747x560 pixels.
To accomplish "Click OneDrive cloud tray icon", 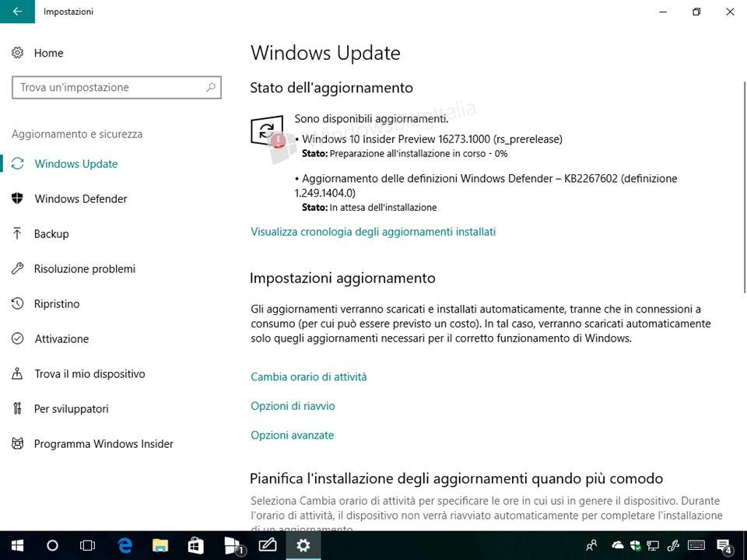I will click(x=617, y=545).
